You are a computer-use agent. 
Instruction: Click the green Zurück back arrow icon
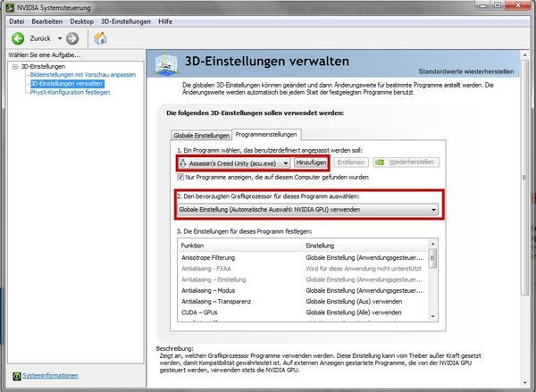[18, 38]
